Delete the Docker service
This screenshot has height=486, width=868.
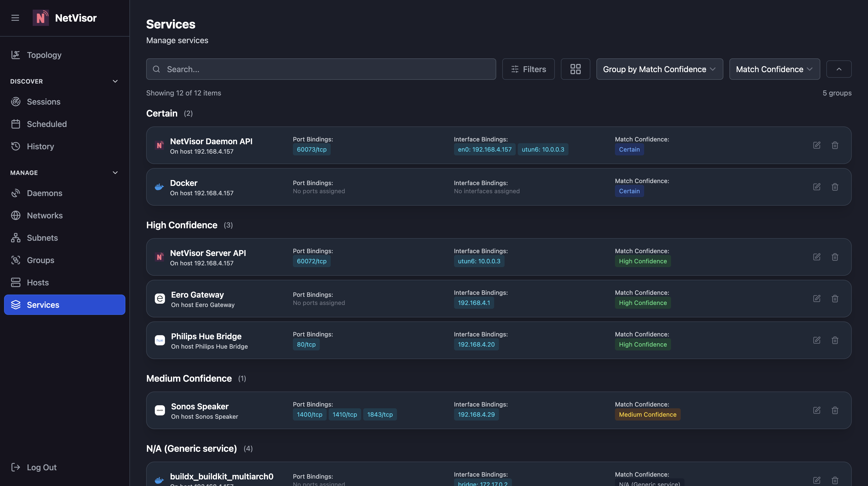point(835,187)
